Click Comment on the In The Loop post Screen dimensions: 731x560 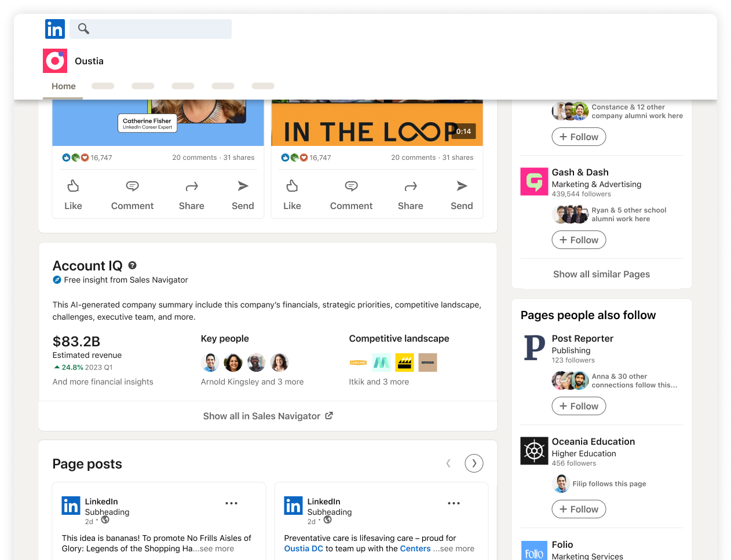[351, 195]
